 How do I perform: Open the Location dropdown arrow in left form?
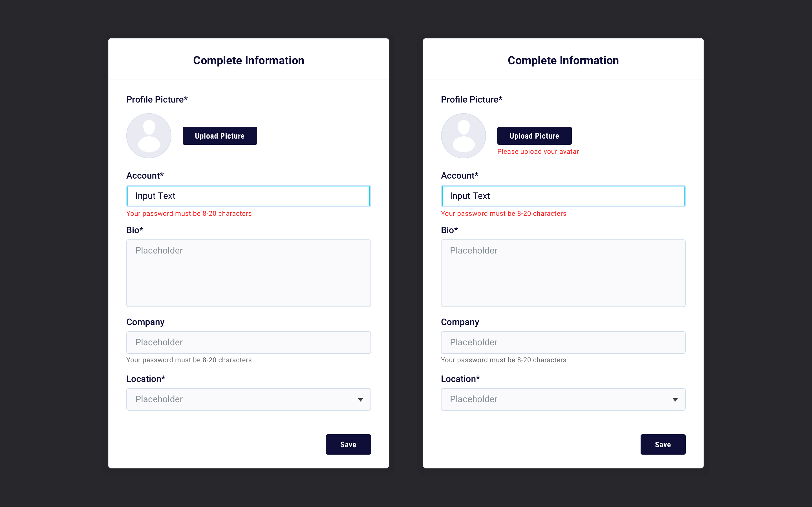tap(360, 400)
